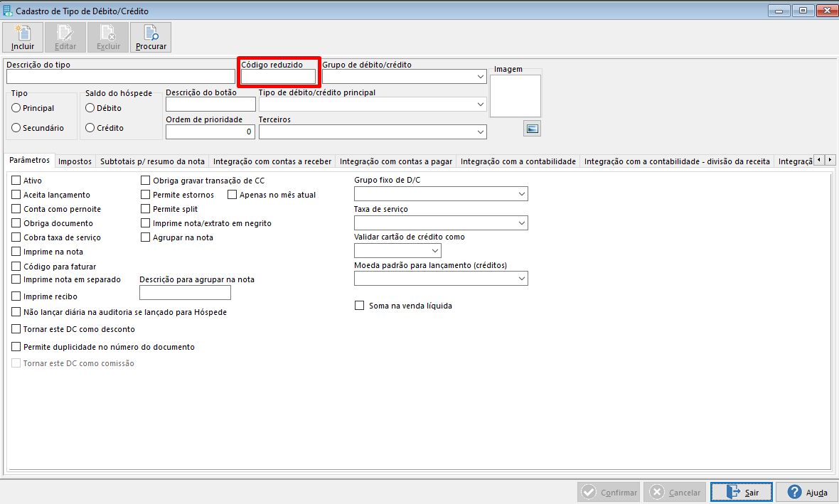Click the image picker icon below Imagem
This screenshot has width=839, height=504.
click(532, 129)
